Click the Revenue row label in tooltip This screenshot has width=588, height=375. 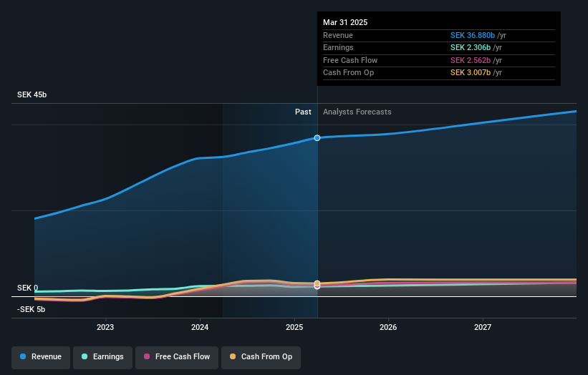tap(338, 35)
